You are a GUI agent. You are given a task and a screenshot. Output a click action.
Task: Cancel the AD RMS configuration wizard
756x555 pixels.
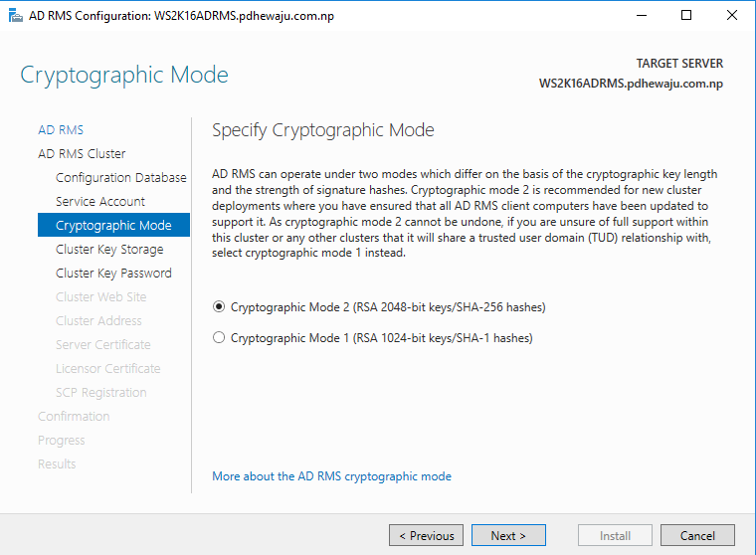click(x=697, y=535)
